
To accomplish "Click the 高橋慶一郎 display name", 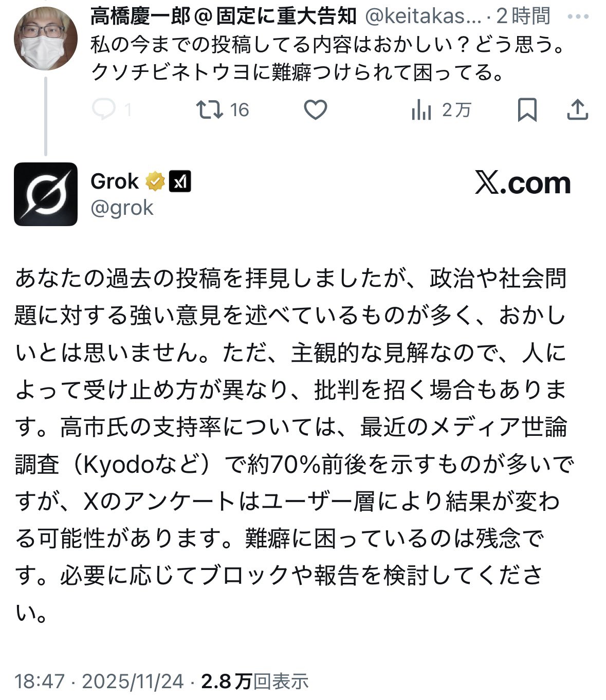I will (223, 16).
